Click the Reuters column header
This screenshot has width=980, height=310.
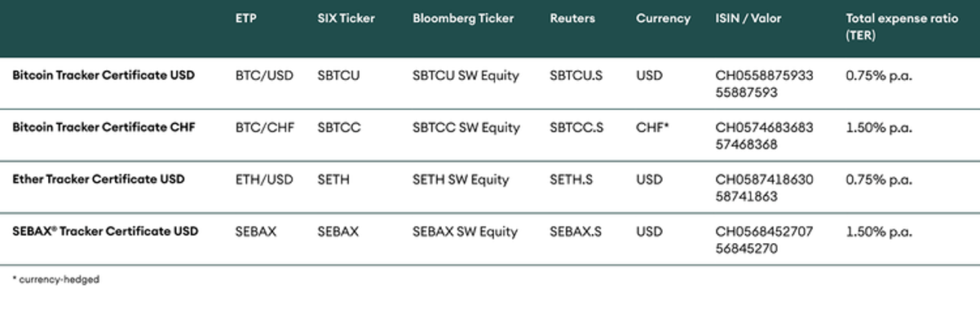click(572, 19)
